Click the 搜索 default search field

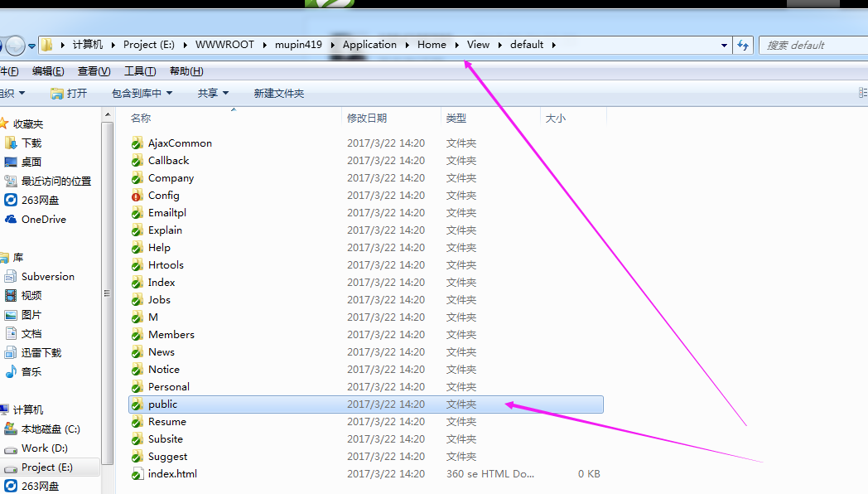pos(812,46)
